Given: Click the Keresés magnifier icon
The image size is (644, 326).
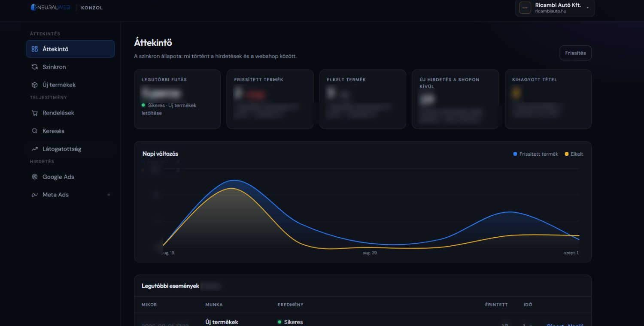Looking at the screenshot, I should pos(35,131).
